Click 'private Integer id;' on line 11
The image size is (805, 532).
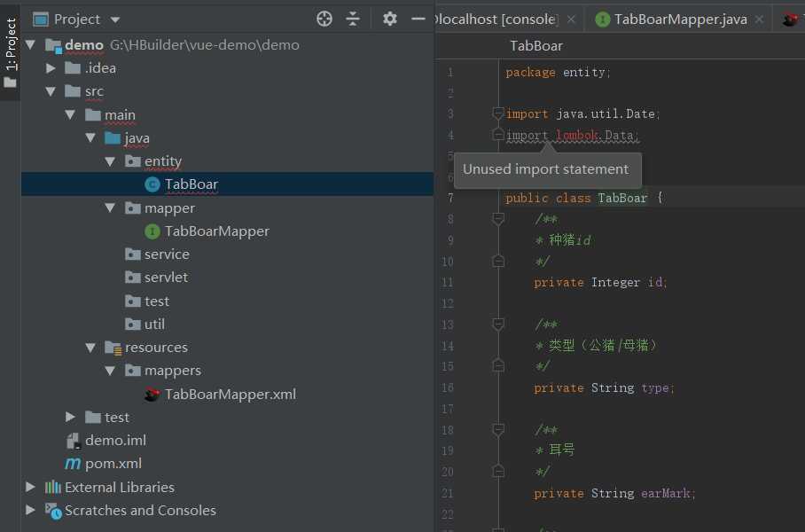[x=600, y=282]
